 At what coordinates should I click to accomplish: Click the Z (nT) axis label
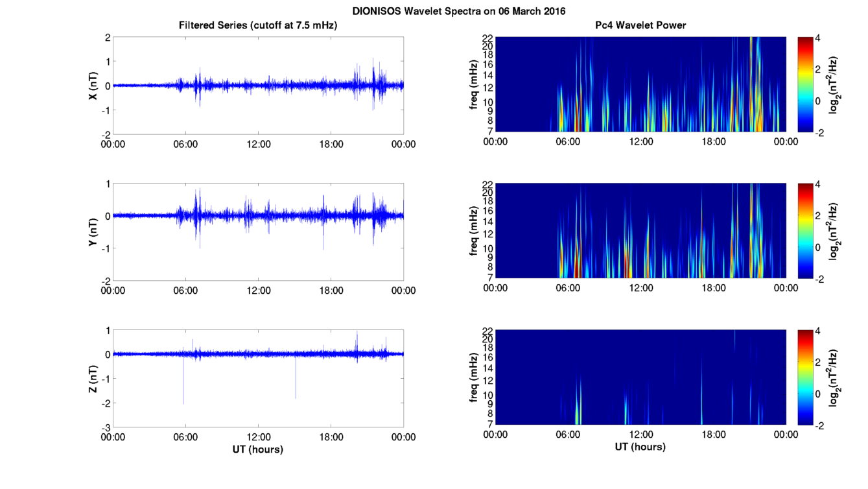93,379
